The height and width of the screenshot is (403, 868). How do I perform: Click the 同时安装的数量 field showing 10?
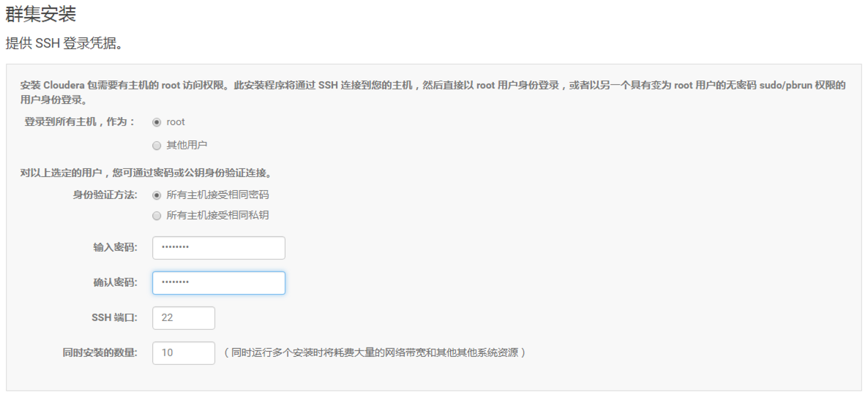pyautogui.click(x=184, y=353)
